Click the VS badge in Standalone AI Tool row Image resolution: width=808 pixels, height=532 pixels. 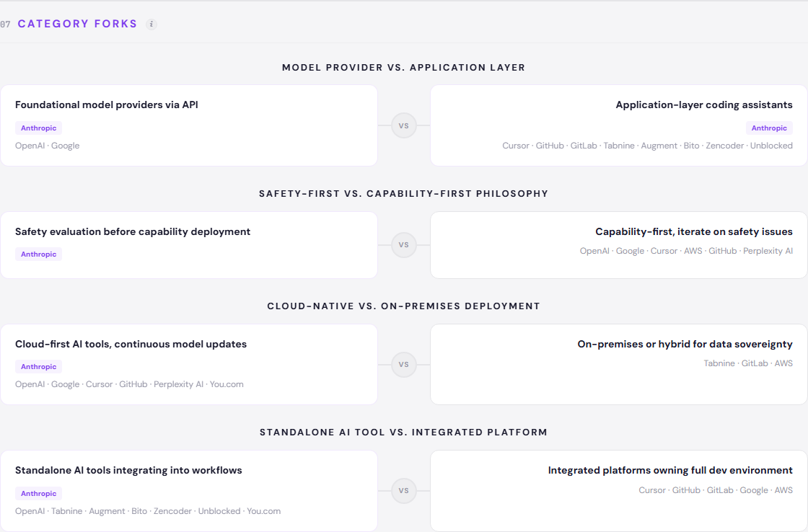click(x=404, y=491)
